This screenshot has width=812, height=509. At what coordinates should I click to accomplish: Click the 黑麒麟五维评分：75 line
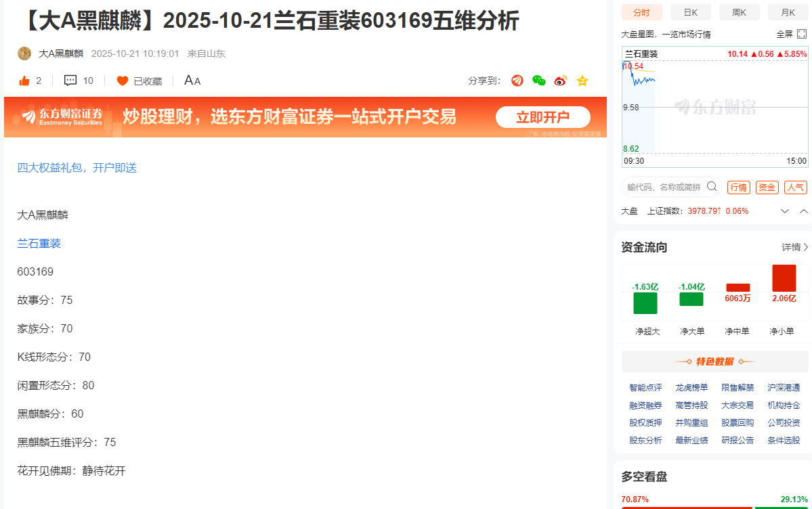pyautogui.click(x=66, y=442)
